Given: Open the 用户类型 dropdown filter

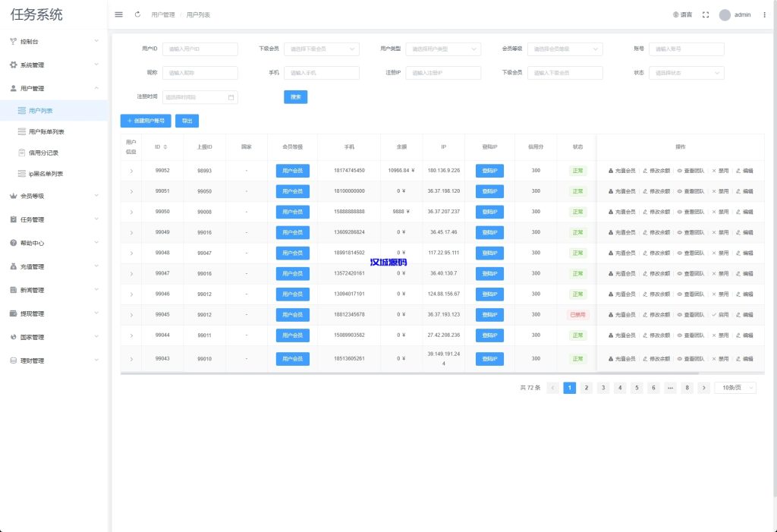Looking at the screenshot, I should coord(443,49).
